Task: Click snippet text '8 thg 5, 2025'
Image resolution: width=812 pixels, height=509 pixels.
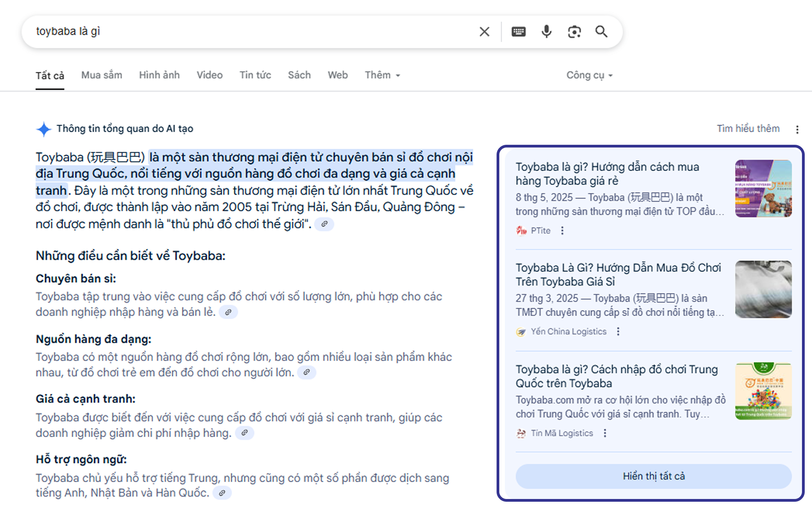Action: click(x=544, y=198)
